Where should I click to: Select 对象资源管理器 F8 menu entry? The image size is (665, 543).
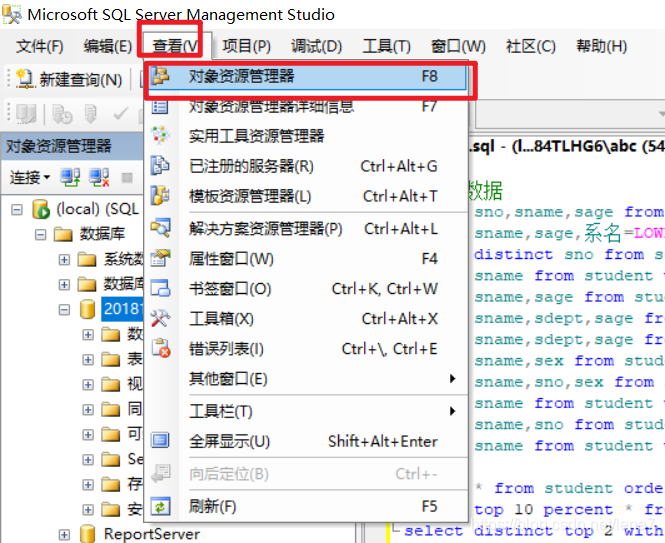point(307,77)
